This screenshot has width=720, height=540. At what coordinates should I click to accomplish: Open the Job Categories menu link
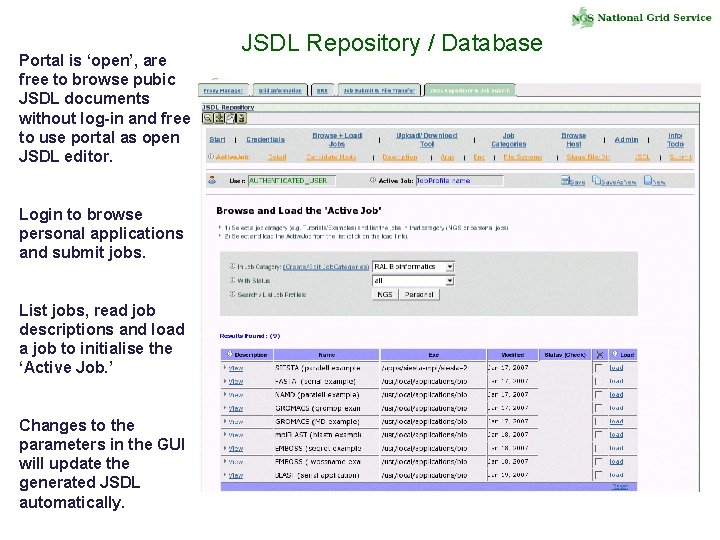508,140
